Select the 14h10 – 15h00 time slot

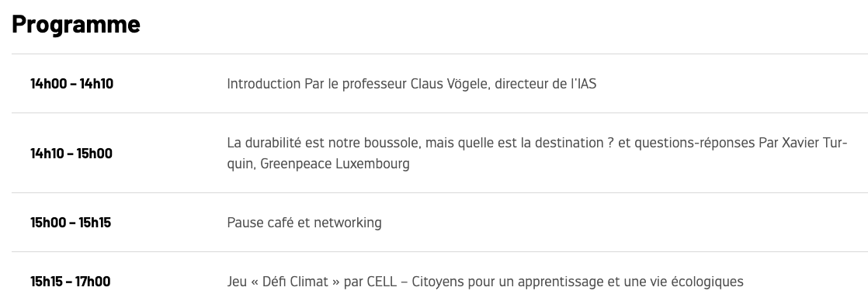[71, 153]
